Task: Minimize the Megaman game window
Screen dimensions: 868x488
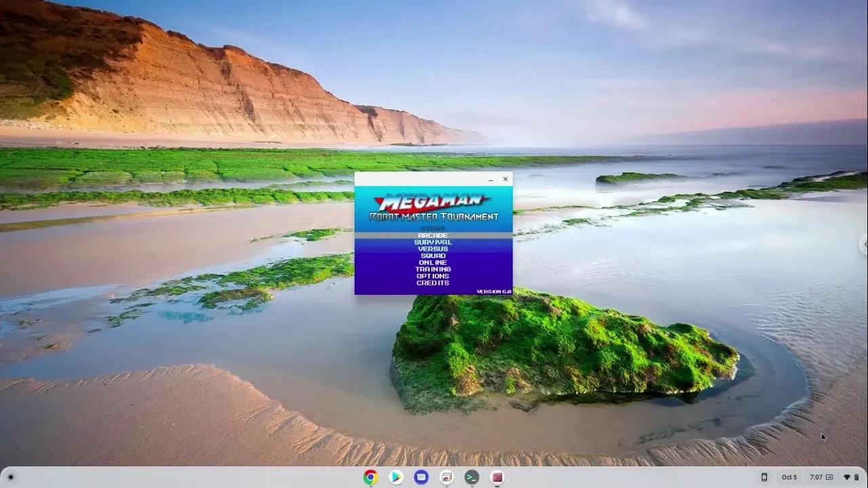Action: pyautogui.click(x=490, y=180)
